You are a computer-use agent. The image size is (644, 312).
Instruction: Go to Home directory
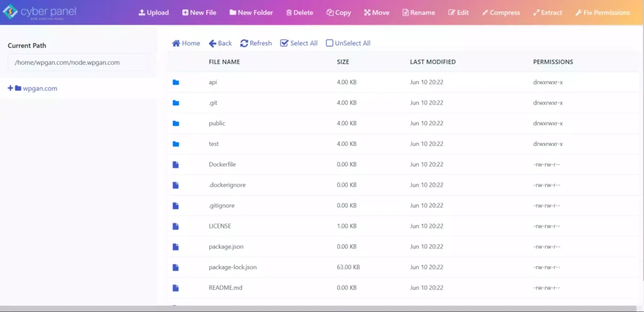[186, 43]
